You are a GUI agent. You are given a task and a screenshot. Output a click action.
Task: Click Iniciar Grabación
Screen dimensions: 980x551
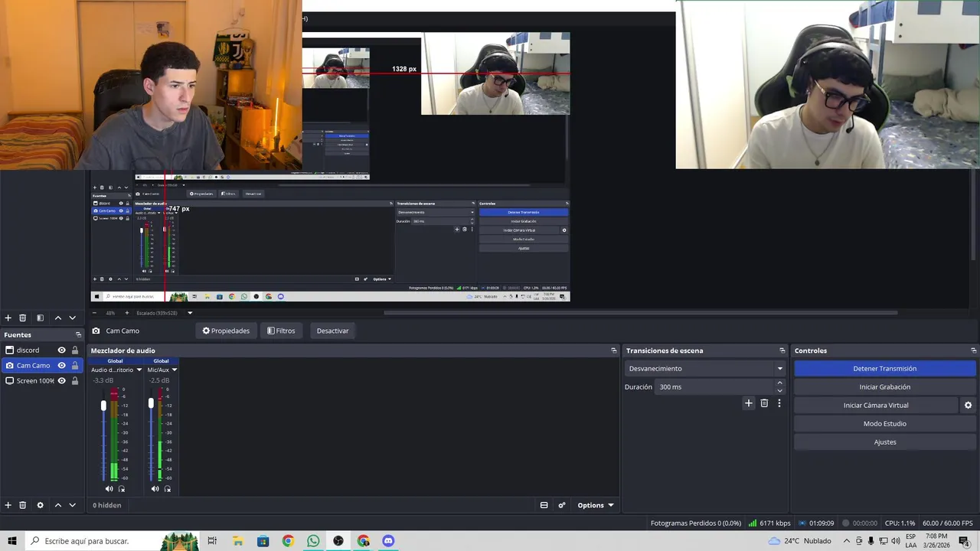tap(884, 387)
